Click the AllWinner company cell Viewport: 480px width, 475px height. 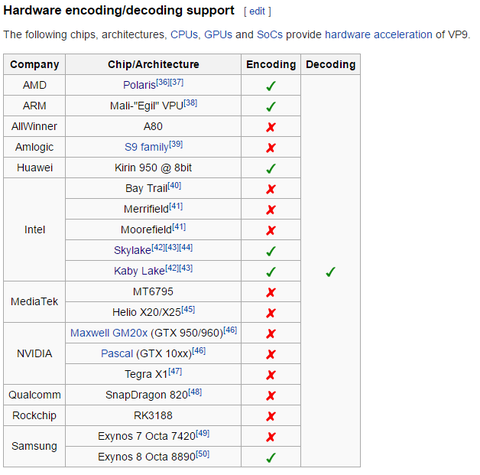(34, 126)
